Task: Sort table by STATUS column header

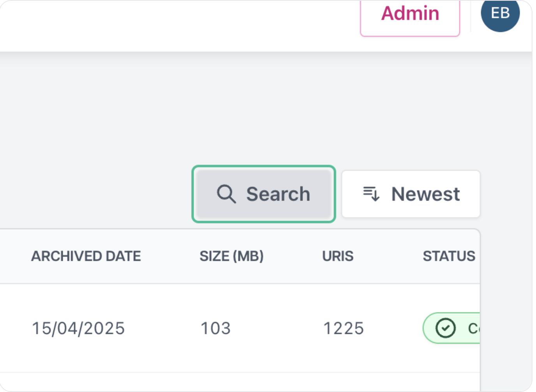Action: point(449,256)
